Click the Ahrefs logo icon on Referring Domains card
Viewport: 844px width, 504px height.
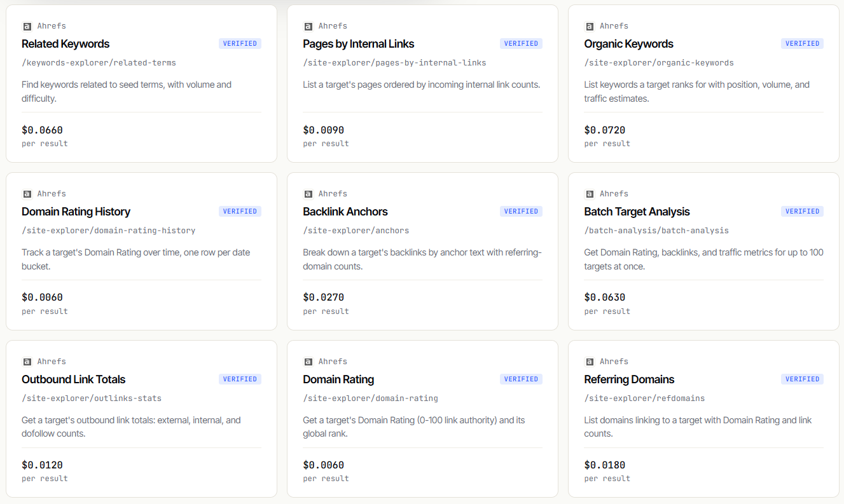589,362
